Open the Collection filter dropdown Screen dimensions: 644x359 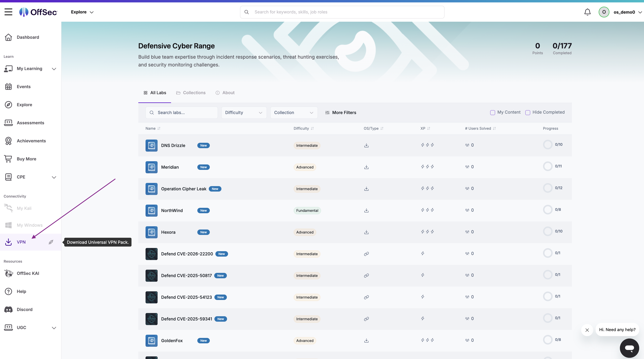pyautogui.click(x=294, y=112)
